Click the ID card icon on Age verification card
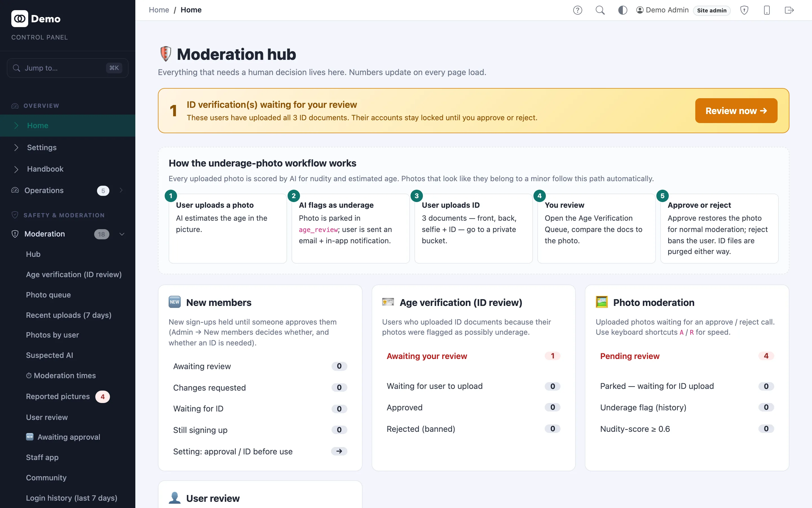 point(388,302)
